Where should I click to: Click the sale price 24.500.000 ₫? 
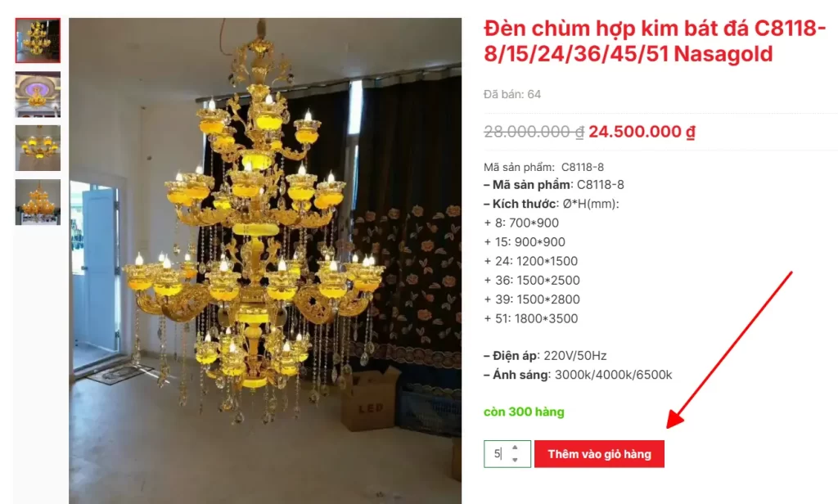pyautogui.click(x=642, y=132)
